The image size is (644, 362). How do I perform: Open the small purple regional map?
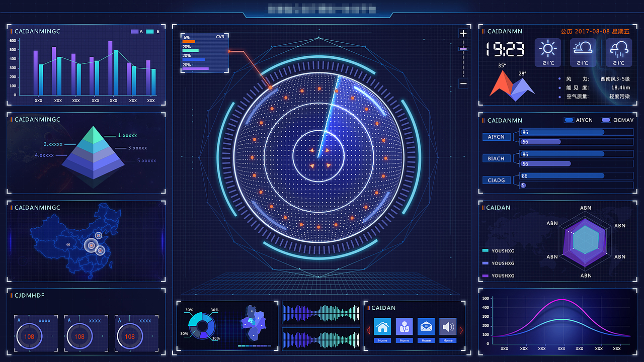point(253,322)
